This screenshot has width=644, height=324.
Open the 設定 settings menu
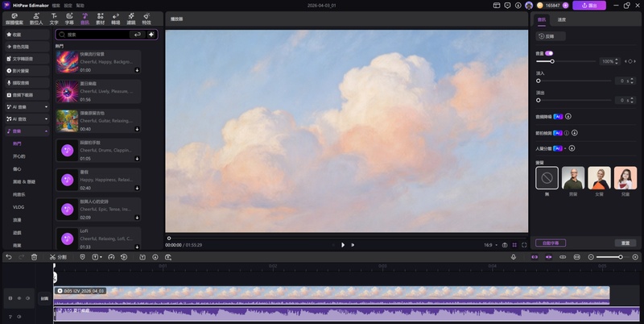pos(67,5)
